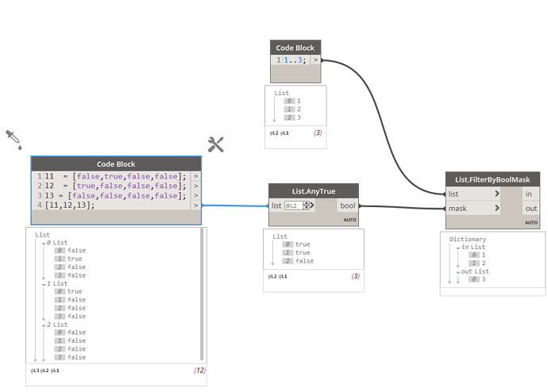Viewport: 548px width, 392px height.
Task: Click the eyedropper icon above the Code Block
Action: pyautogui.click(x=14, y=140)
